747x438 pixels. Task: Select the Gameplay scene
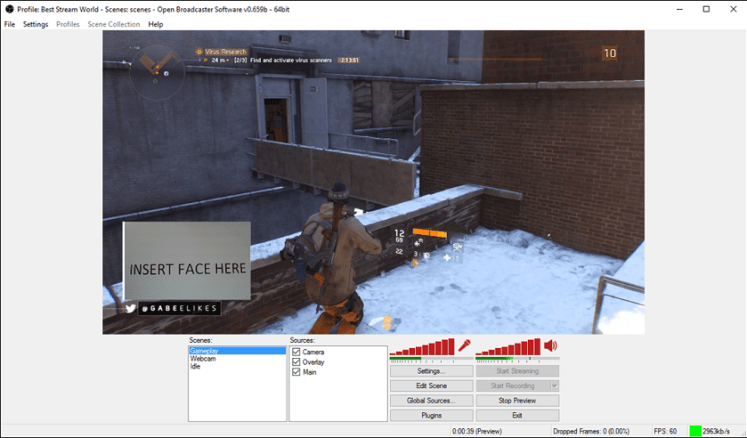[x=237, y=351]
